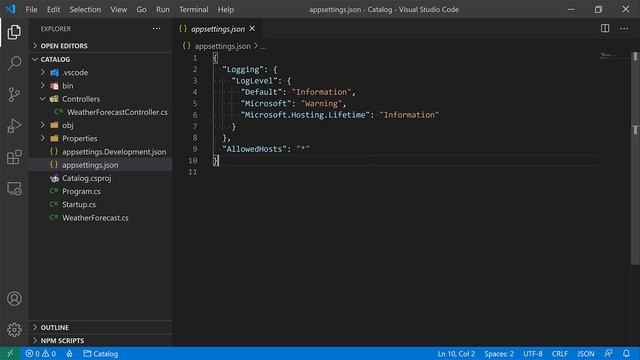Click Catalog project in status bar
This screenshot has height=360, width=640.
click(x=101, y=353)
